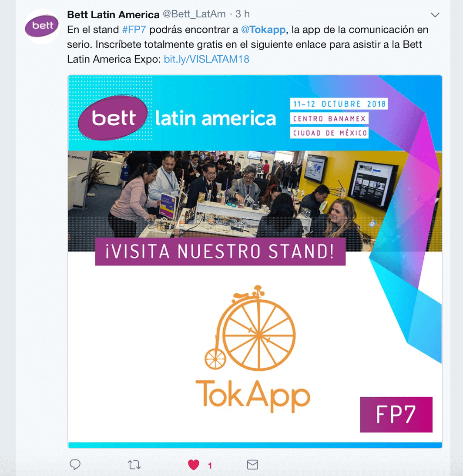Click the bett latin america banner logo
Viewport: 463px width, 476px height.
(x=177, y=118)
